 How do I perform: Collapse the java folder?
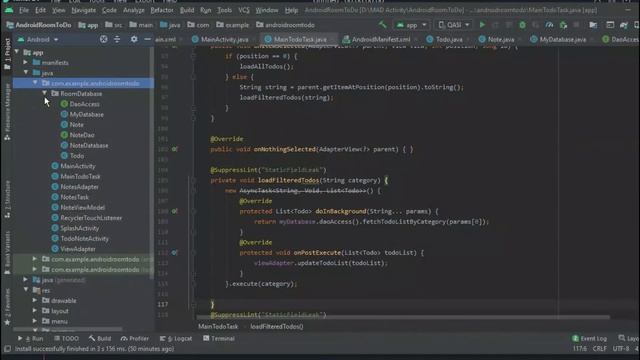tap(26, 73)
